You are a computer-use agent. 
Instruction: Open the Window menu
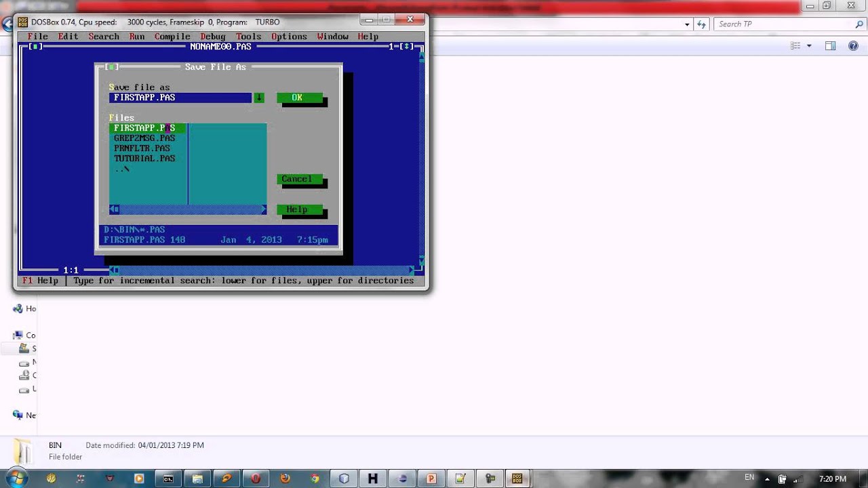pos(332,37)
